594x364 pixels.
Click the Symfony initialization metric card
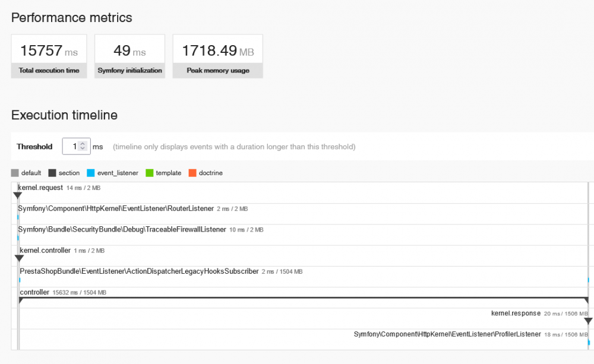[x=129, y=55]
